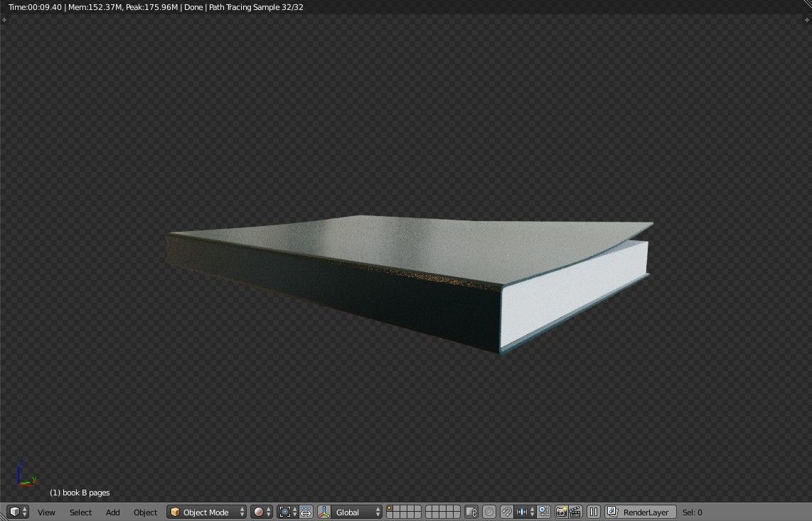The height and width of the screenshot is (521, 812).
Task: Click the top-right area plus corner widget
Action: click(807, 20)
